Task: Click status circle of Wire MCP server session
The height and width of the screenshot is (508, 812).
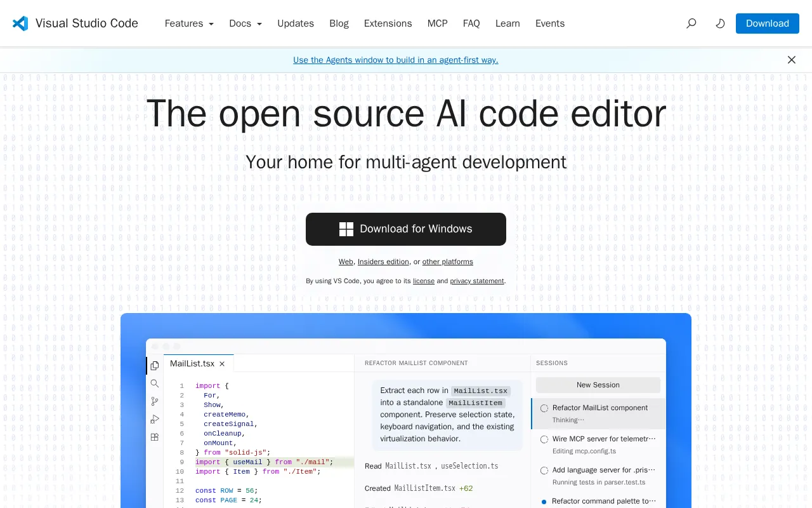Action: click(544, 439)
